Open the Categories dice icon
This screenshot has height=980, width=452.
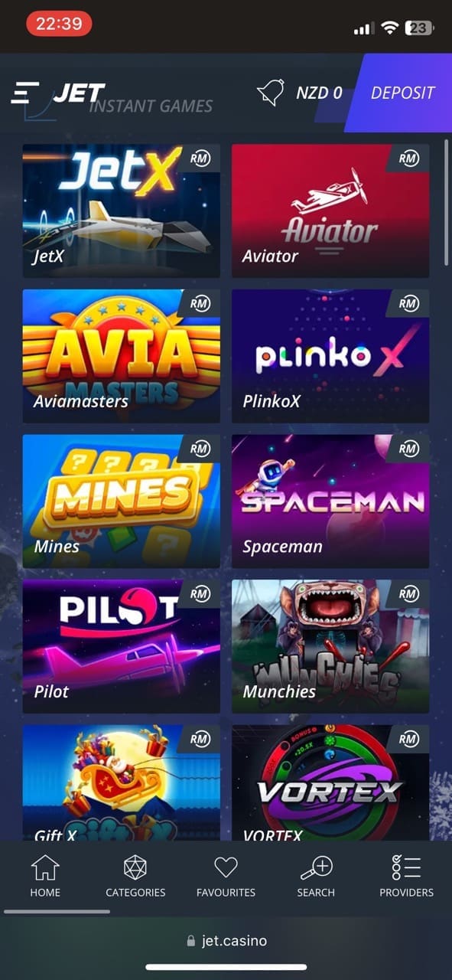pos(135,868)
